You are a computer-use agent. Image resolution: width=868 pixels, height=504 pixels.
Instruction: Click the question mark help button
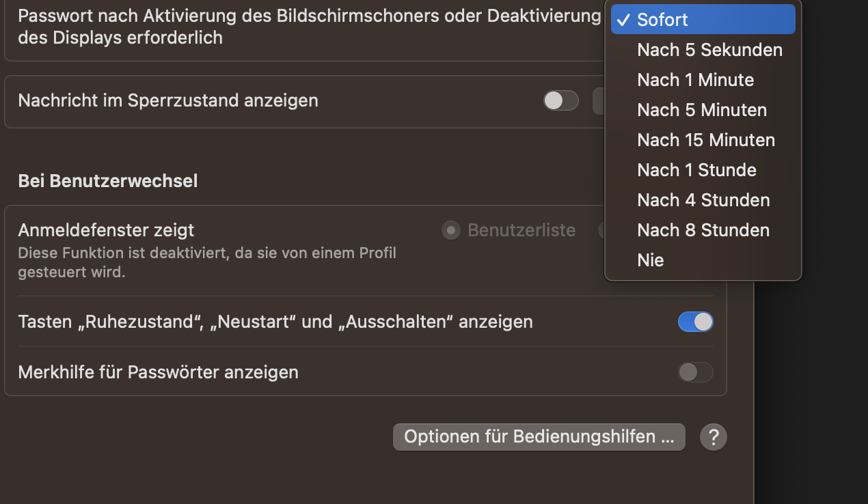click(x=714, y=436)
